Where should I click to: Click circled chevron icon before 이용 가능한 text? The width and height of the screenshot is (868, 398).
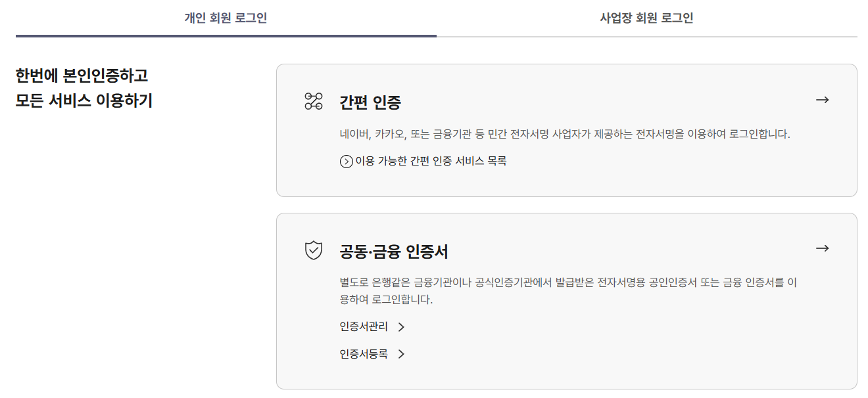pyautogui.click(x=347, y=162)
